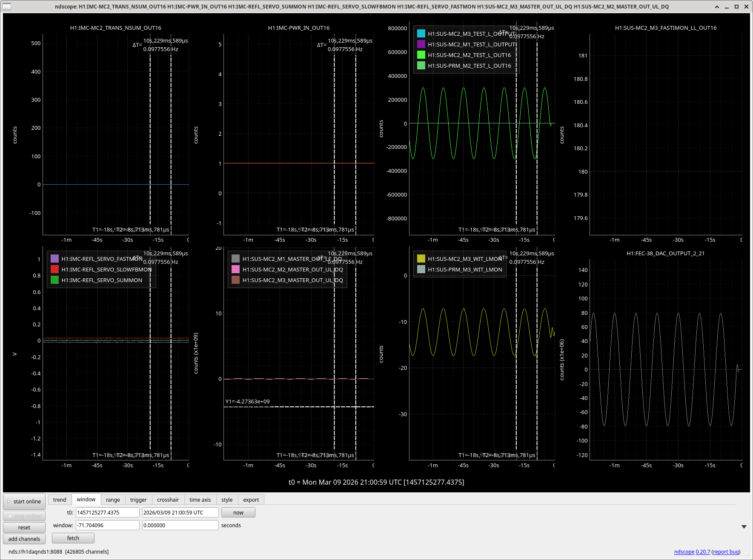The width and height of the screenshot is (753, 560).
Task: Click the H1:SUS-MC2_M2_MASTER_OUT_UL_DQ legend label
Action: (x=293, y=270)
